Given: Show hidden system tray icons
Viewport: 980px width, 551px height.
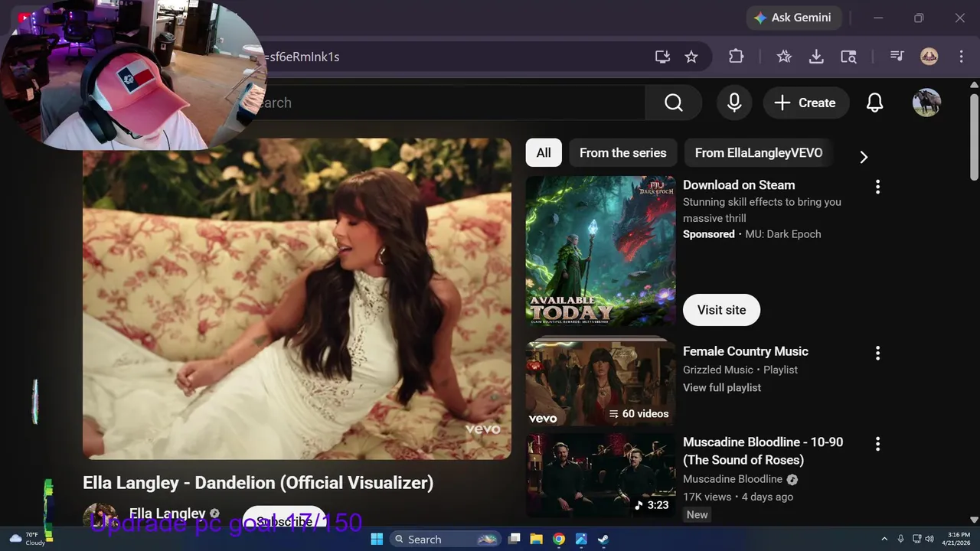Looking at the screenshot, I should coord(884,539).
